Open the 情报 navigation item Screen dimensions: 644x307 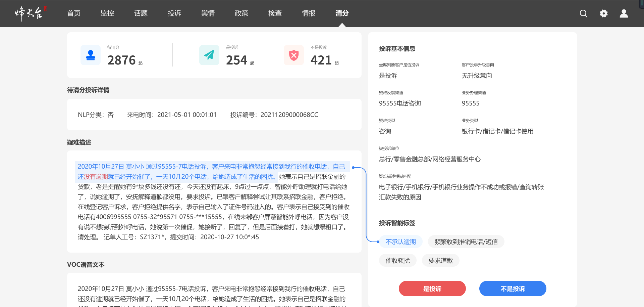(309, 13)
